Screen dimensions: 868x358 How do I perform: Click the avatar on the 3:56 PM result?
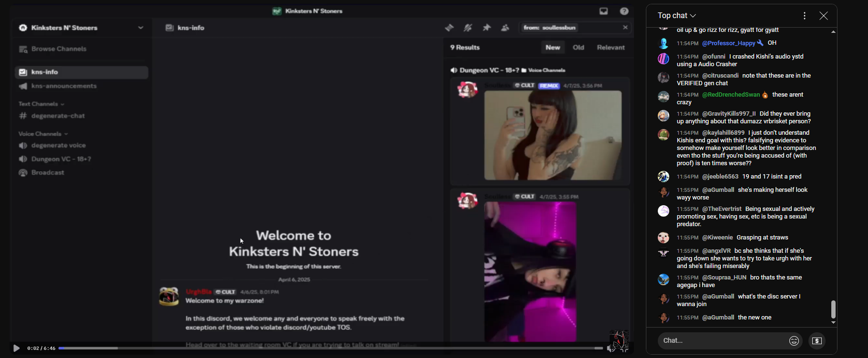[467, 89]
